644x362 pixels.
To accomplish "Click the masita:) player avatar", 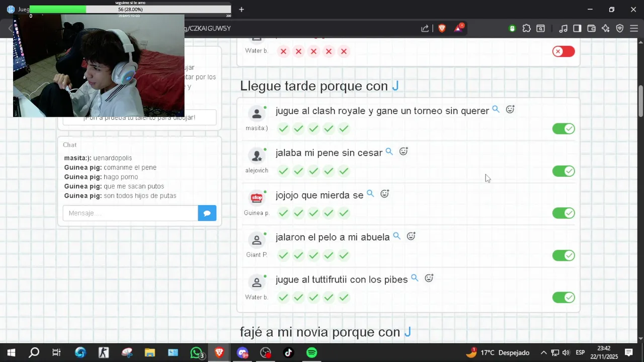I will (257, 114).
